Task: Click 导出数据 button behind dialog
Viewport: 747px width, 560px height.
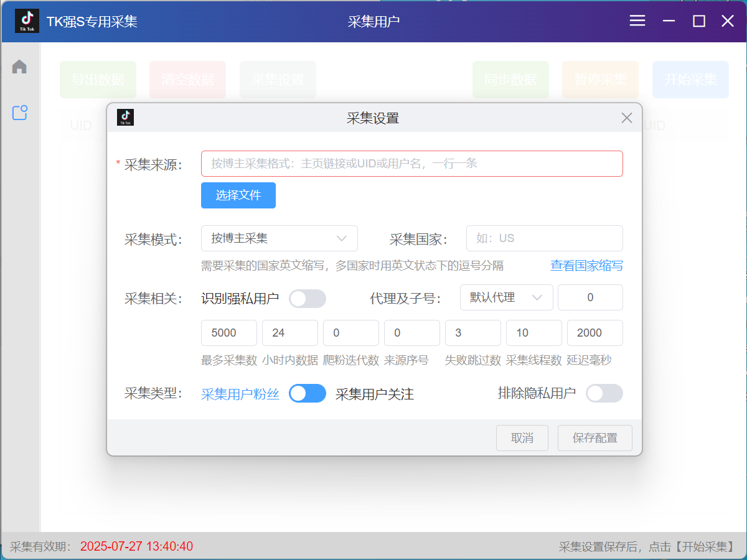Action: 98,80
